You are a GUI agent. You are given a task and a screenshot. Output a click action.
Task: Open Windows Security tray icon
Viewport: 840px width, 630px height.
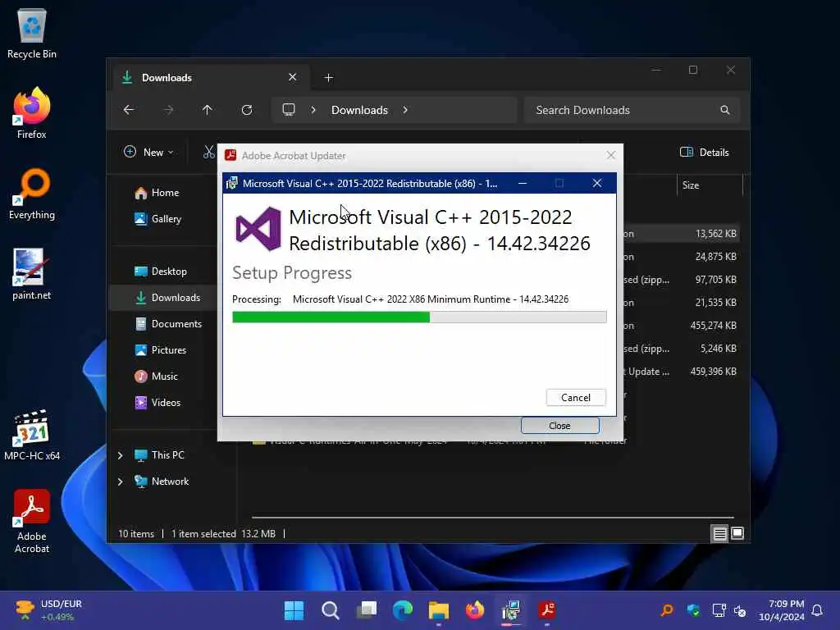pyautogui.click(x=693, y=610)
